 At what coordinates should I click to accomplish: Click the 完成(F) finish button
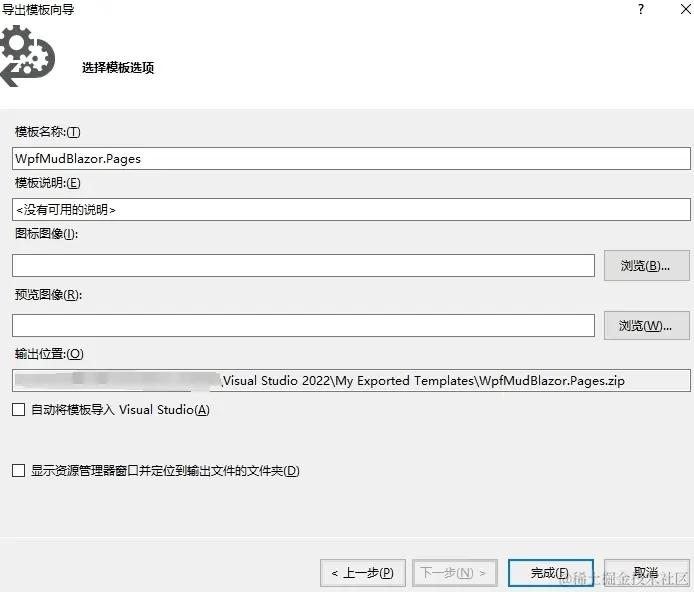pyautogui.click(x=551, y=573)
